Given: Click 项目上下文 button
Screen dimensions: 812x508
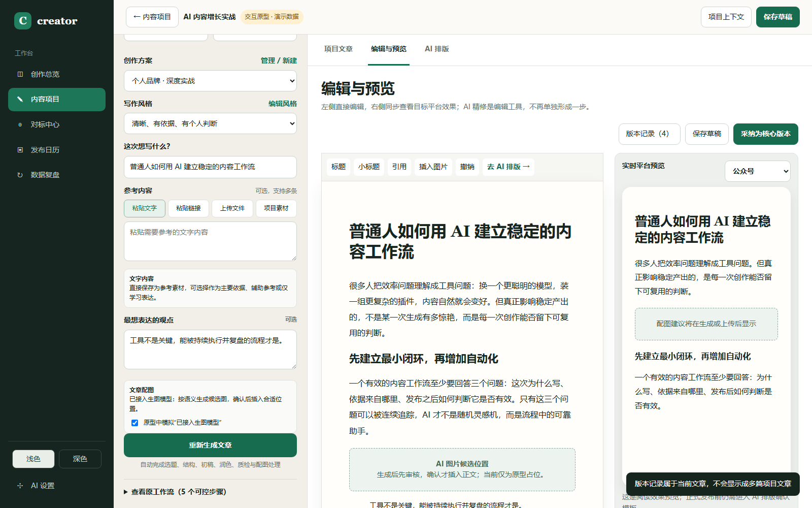Looking at the screenshot, I should click(x=726, y=17).
